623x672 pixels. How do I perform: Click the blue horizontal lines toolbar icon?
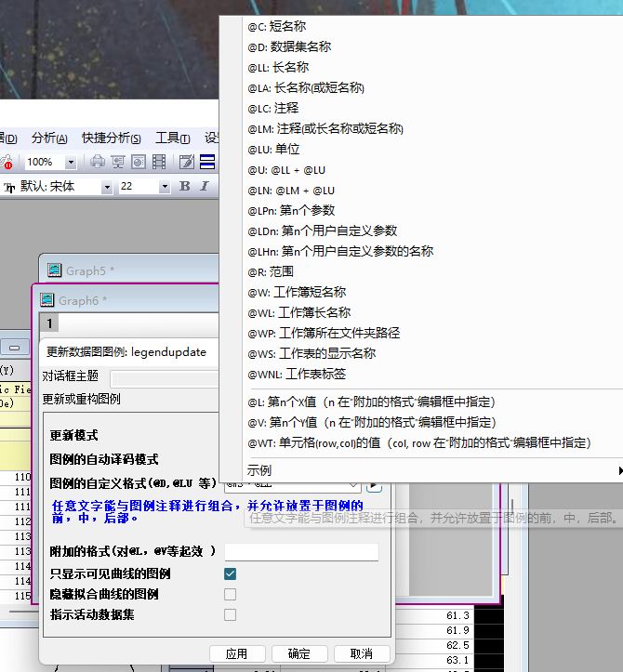(207, 162)
